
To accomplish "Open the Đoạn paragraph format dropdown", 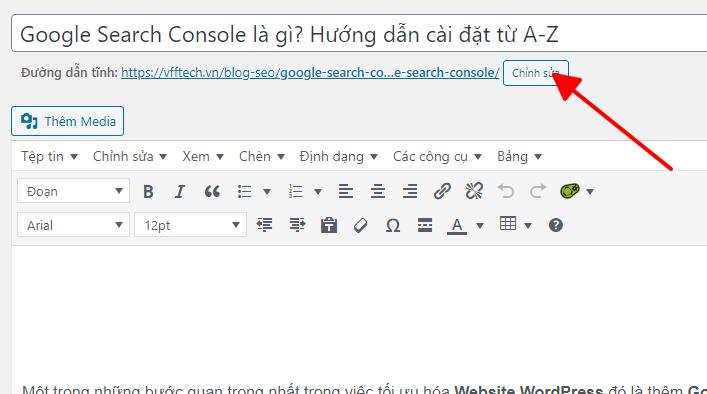I will pos(73,191).
